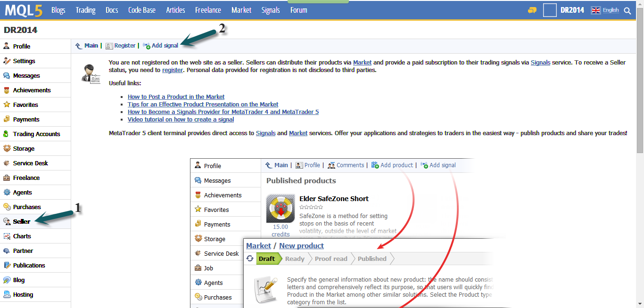The height and width of the screenshot is (308, 644).
Task: Open Charts via the chart sidebar icon
Action: (x=7, y=236)
